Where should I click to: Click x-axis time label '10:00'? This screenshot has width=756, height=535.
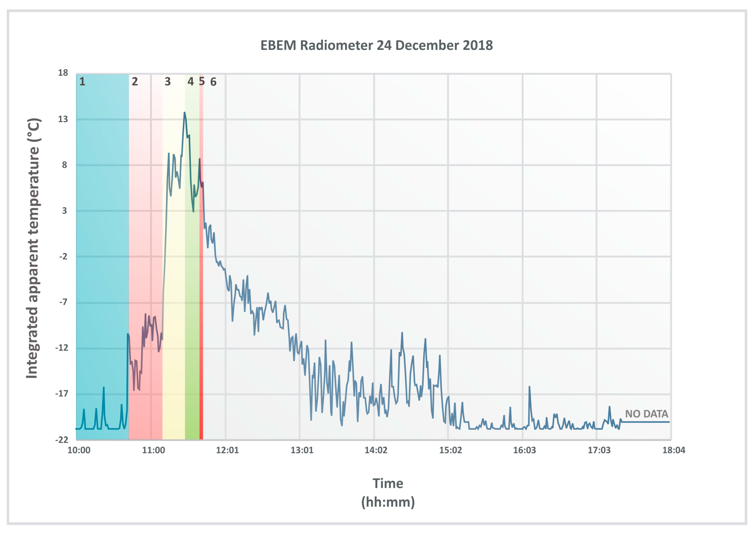pyautogui.click(x=79, y=450)
